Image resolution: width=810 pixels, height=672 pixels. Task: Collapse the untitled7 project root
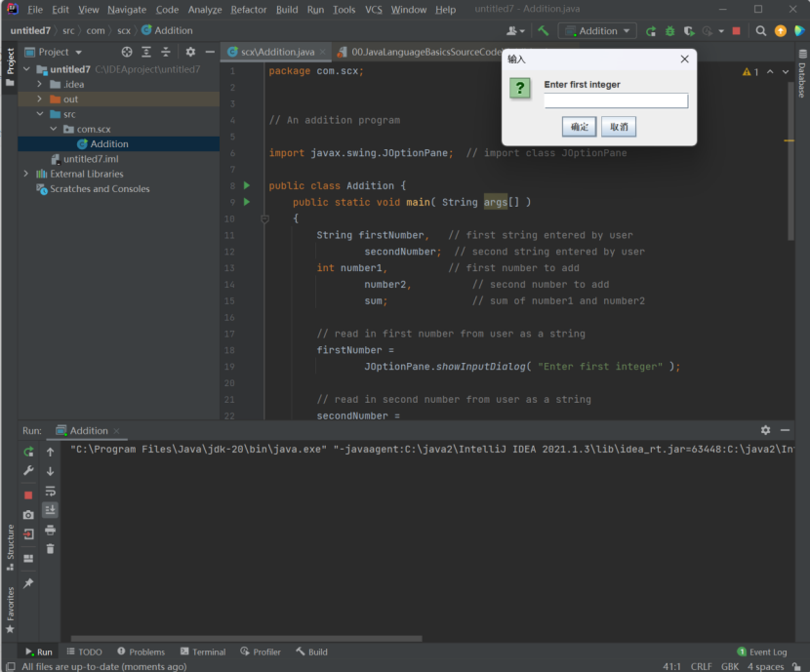(x=27, y=69)
